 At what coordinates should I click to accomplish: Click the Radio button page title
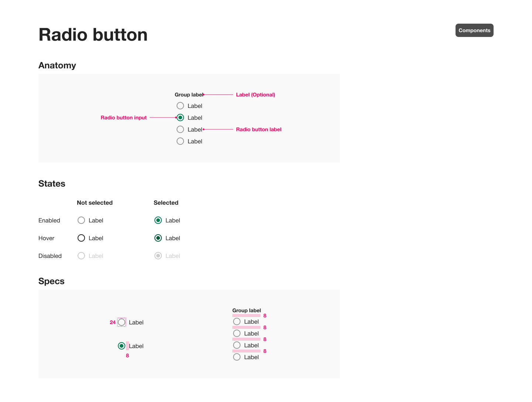(x=93, y=35)
